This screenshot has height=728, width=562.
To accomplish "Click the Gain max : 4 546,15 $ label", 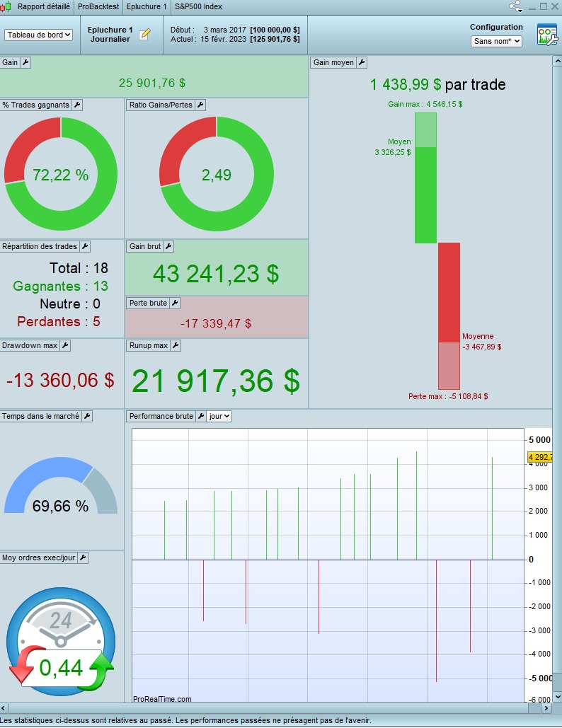I will pyautogui.click(x=425, y=105).
